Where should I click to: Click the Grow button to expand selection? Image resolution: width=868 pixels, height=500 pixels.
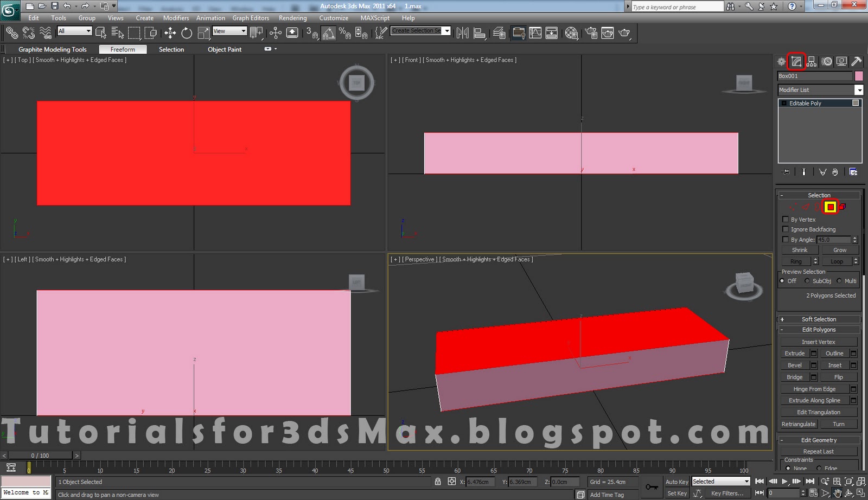(840, 249)
